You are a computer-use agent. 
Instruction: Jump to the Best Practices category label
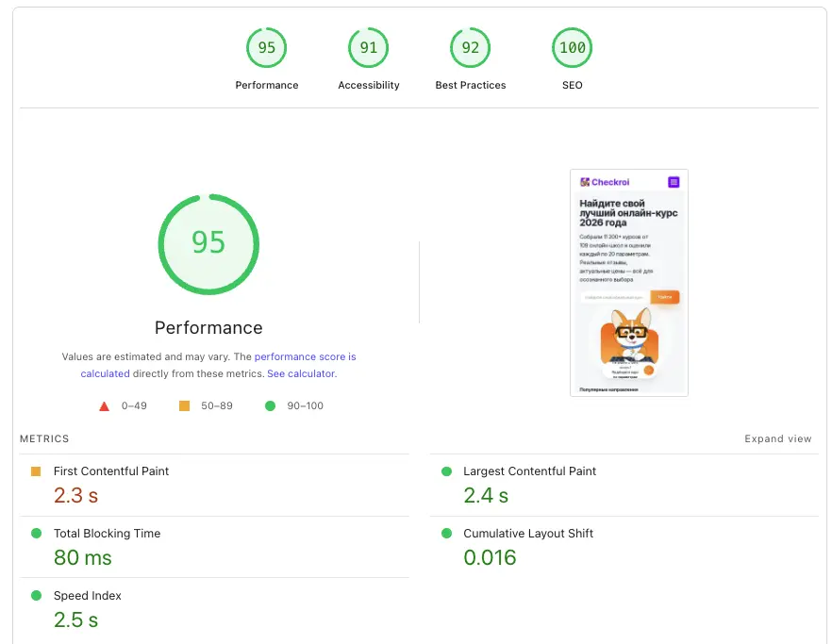pyautogui.click(x=470, y=85)
